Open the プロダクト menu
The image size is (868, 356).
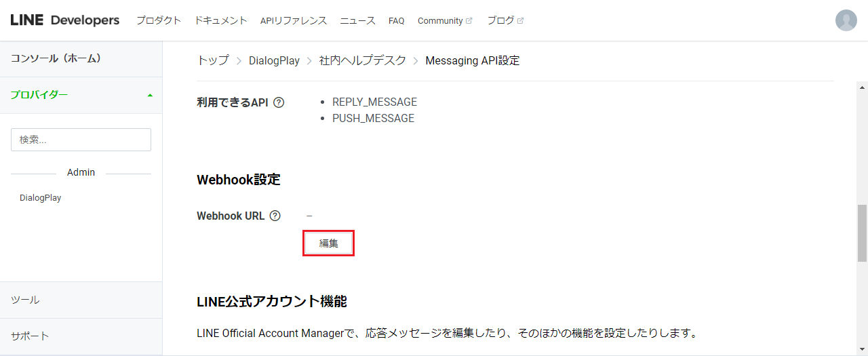pos(159,20)
